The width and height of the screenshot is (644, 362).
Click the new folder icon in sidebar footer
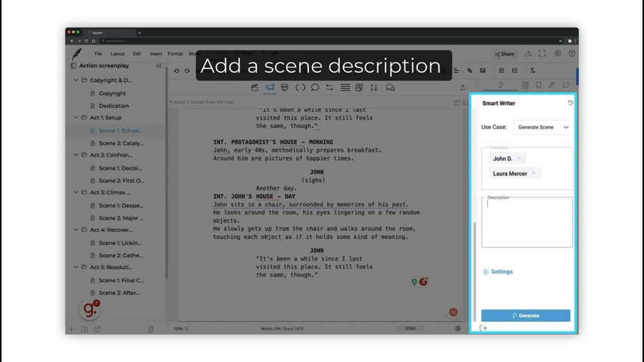(x=84, y=329)
